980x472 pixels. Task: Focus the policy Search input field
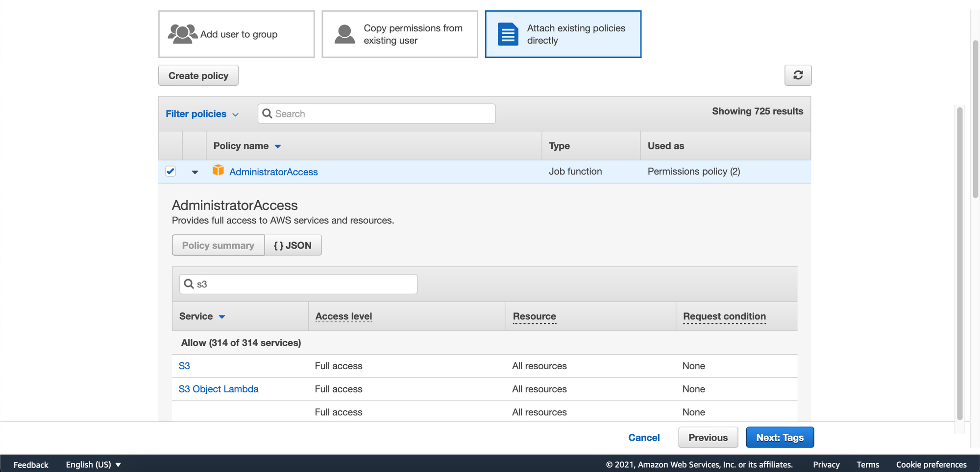coord(376,114)
